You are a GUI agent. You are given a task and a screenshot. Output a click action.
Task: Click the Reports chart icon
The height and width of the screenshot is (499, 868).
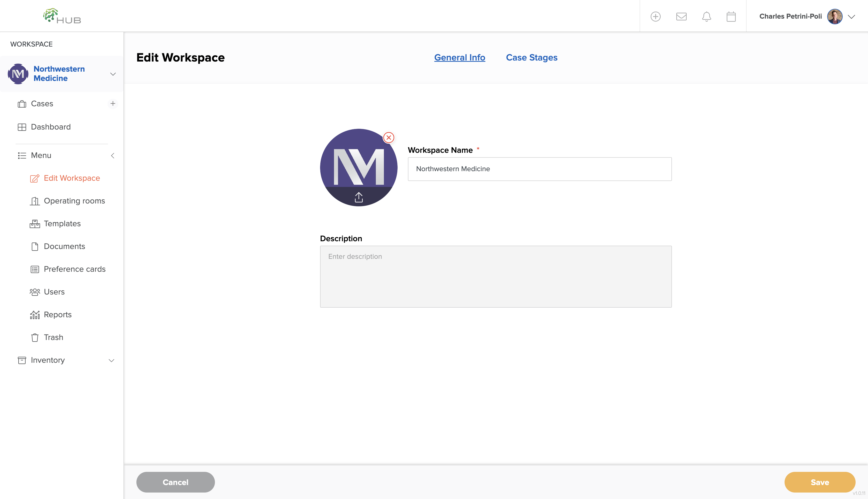point(35,315)
